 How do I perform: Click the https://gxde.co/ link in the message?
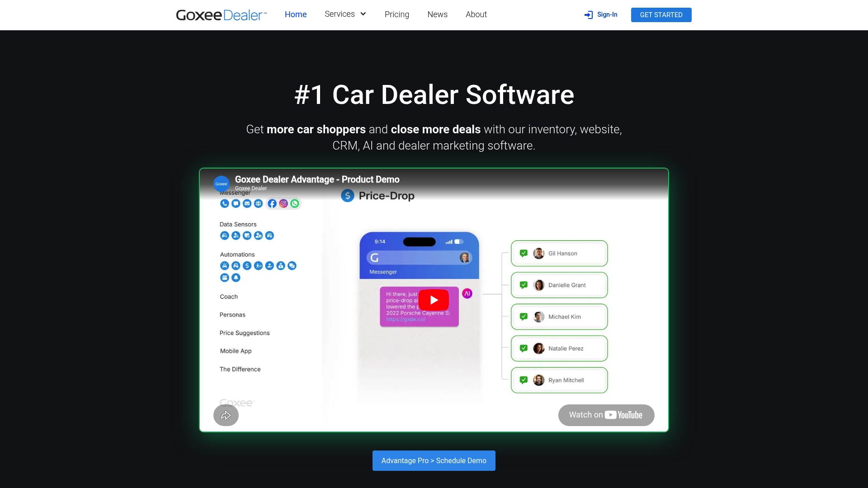tap(406, 319)
